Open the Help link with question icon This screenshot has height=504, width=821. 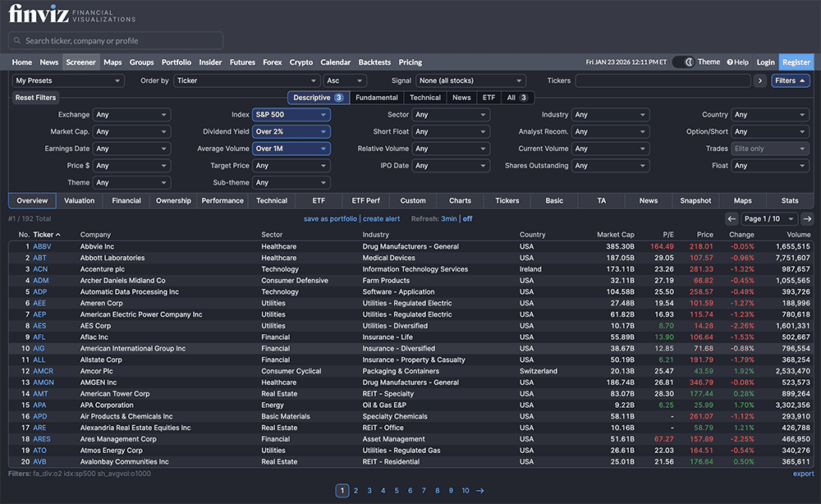click(x=738, y=62)
